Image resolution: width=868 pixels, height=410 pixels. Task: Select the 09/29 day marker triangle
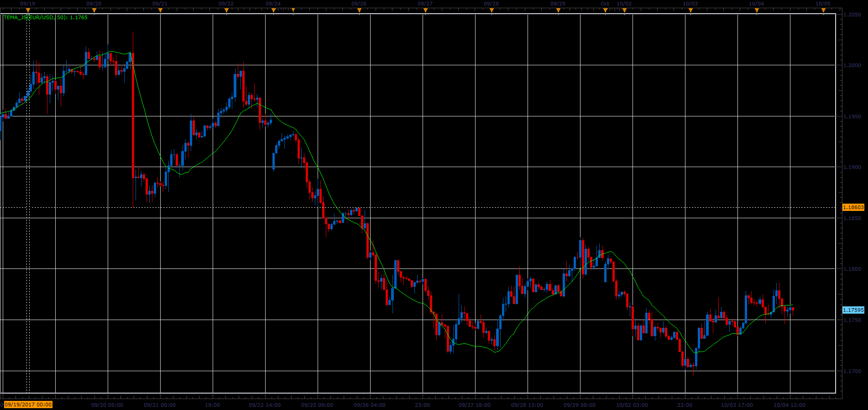558,10
